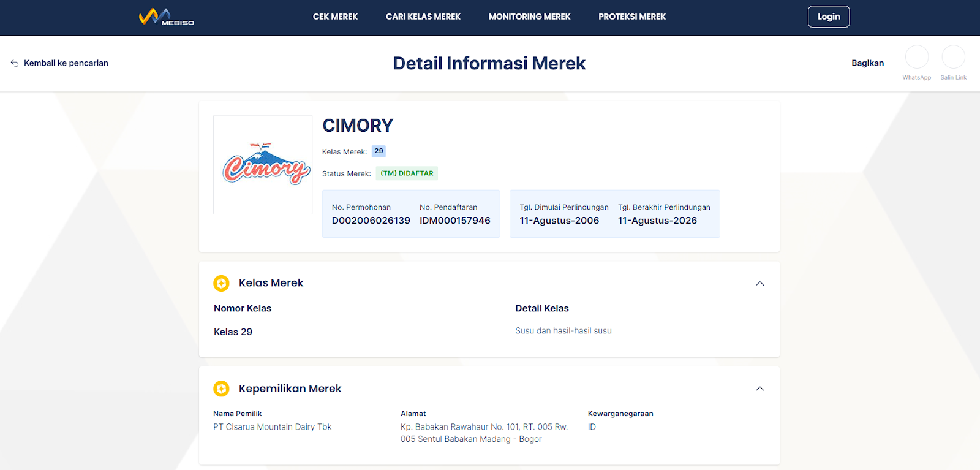Click the Detail Kelas column header

(542, 308)
